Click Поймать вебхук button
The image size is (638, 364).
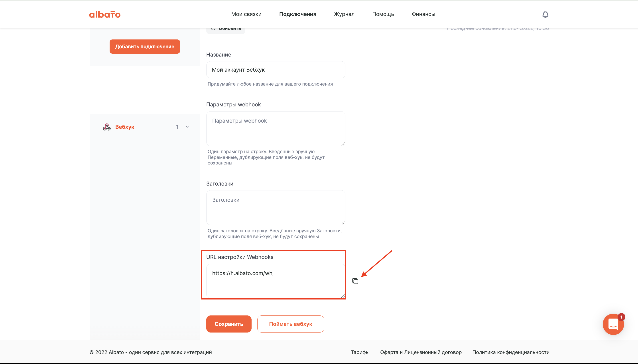[291, 324]
